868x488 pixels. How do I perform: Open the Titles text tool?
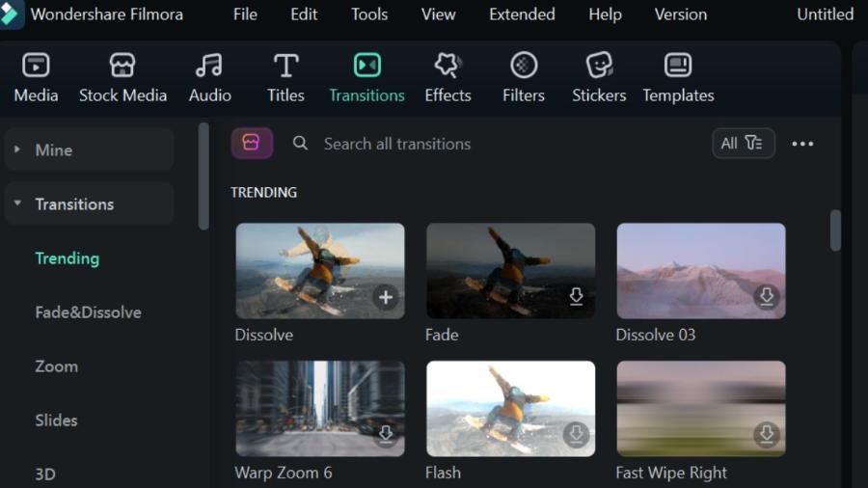click(x=285, y=78)
